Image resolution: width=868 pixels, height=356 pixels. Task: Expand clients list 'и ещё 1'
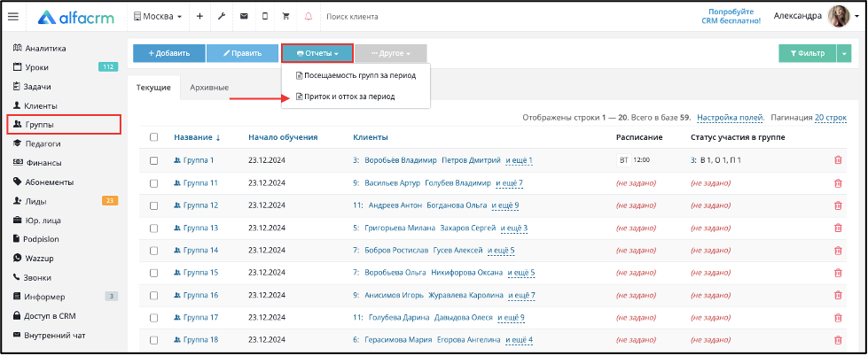click(x=520, y=160)
